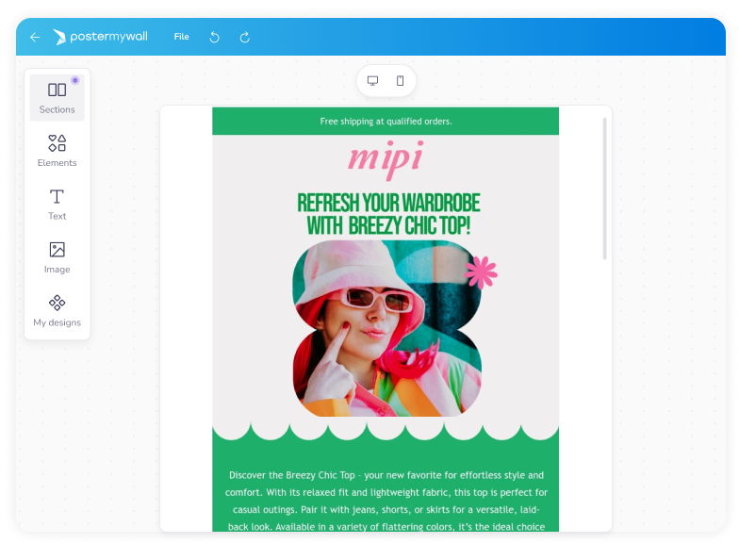Screen dimensions: 739x560
Task: Open My designs from sidebar
Action: click(57, 311)
